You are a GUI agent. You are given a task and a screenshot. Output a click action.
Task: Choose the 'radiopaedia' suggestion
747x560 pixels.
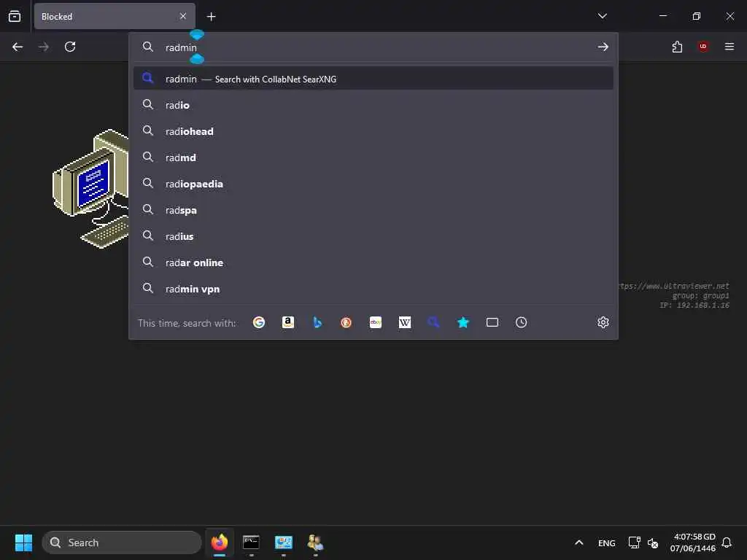pos(373,184)
